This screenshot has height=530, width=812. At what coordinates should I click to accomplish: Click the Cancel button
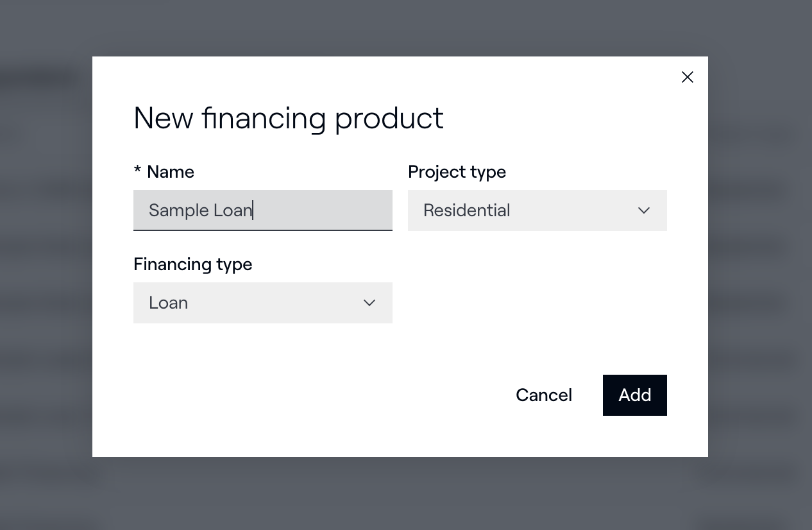click(544, 395)
